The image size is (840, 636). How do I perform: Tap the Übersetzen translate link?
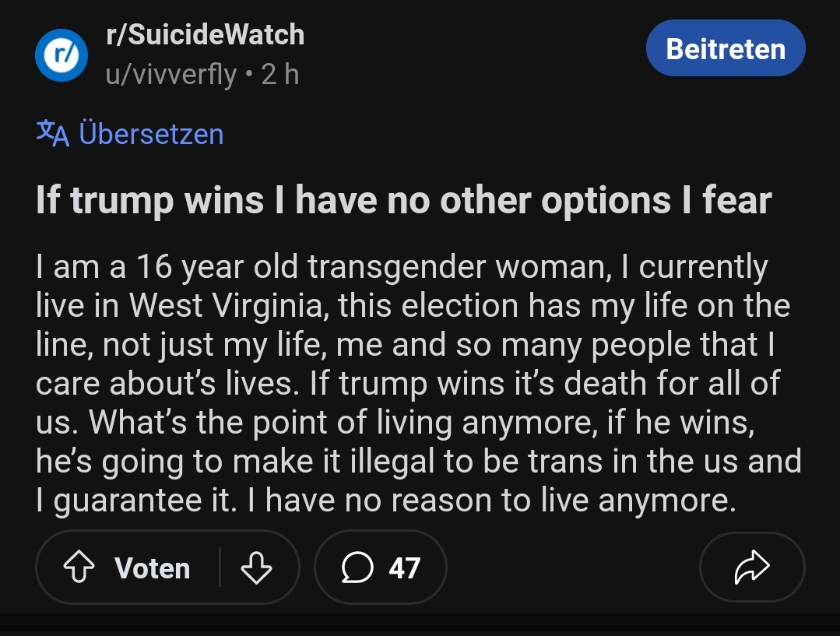[151, 134]
